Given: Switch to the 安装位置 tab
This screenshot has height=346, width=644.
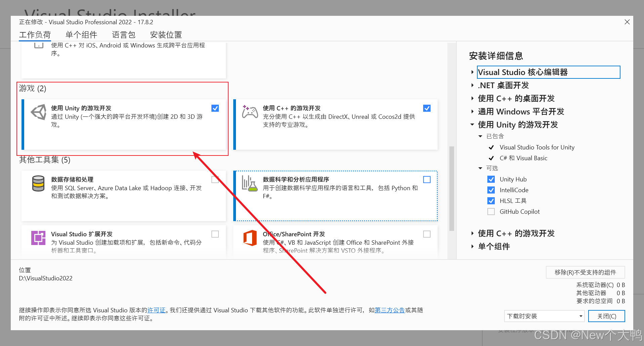Looking at the screenshot, I should pos(166,35).
